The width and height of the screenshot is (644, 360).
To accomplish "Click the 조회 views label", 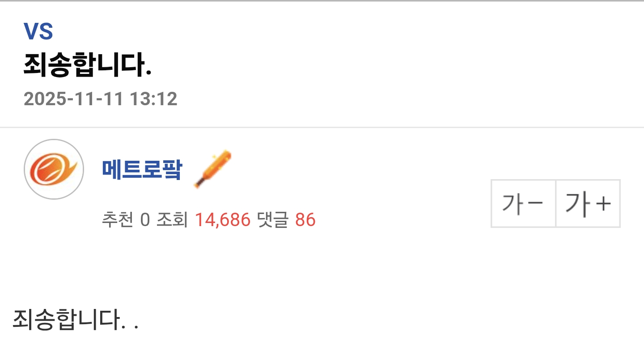I will (172, 220).
